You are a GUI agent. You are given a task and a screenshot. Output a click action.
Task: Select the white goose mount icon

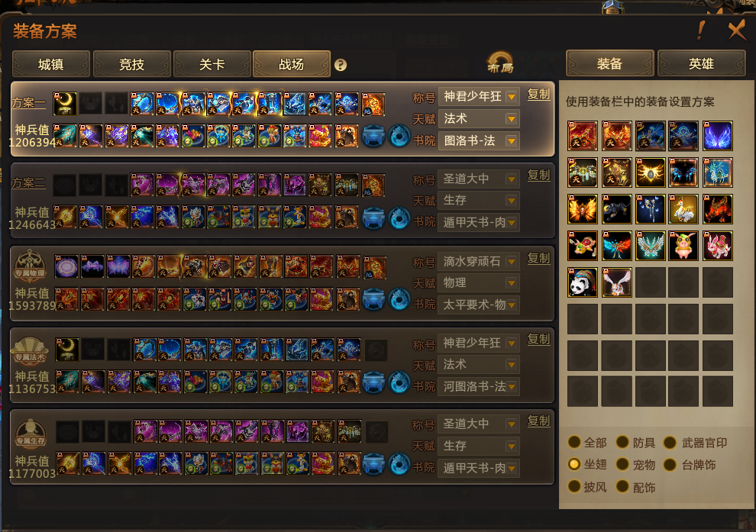pos(683,209)
